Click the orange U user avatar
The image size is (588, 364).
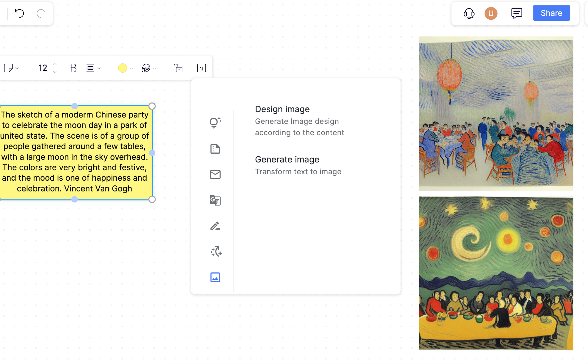tap(491, 13)
